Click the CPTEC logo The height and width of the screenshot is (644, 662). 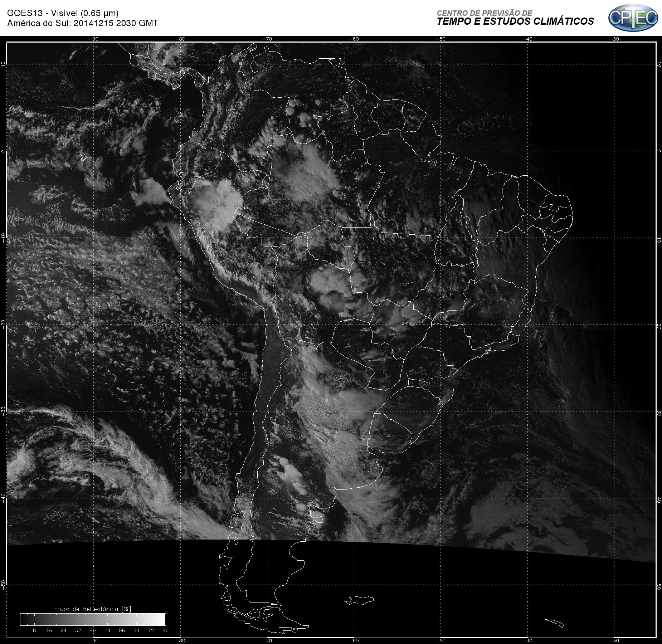click(633, 17)
